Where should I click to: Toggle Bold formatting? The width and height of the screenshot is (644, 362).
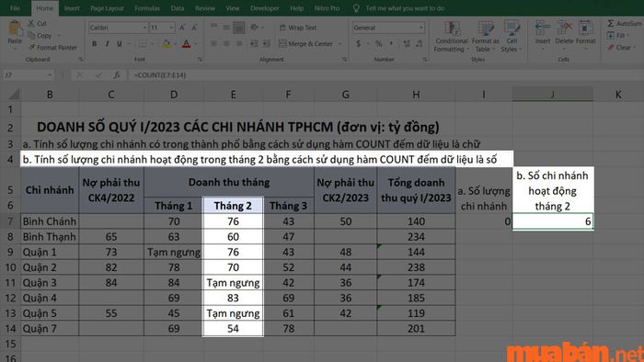[x=95, y=43]
